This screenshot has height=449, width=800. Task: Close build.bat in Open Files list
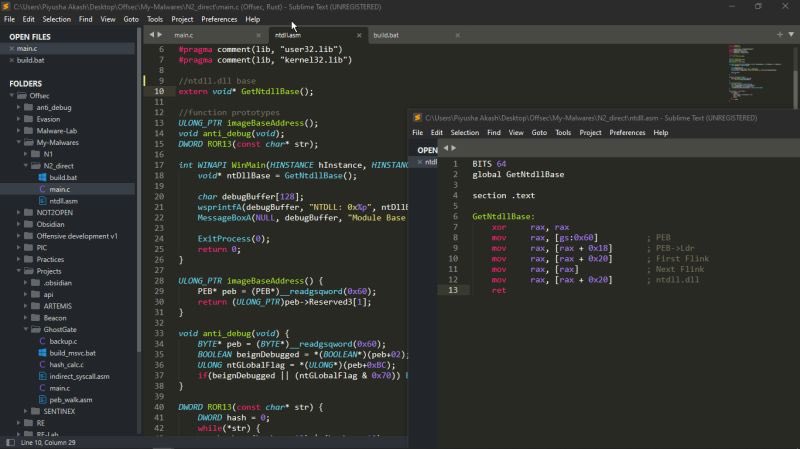pyautogui.click(x=12, y=60)
